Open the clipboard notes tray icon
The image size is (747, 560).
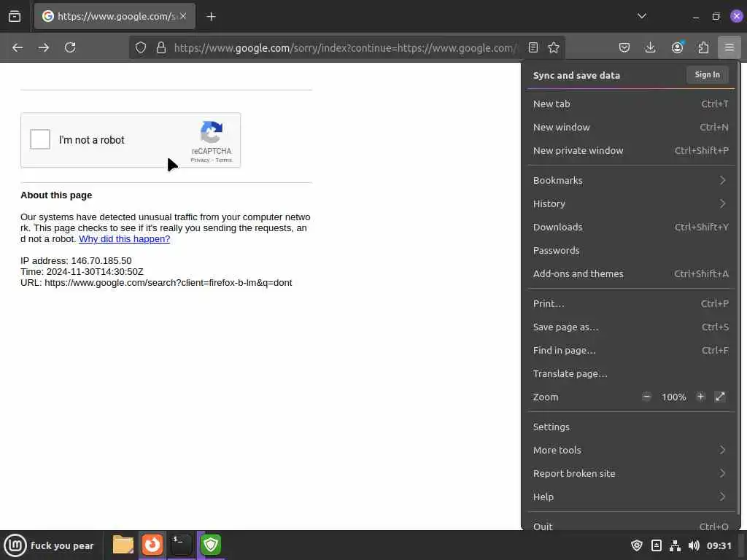656,545
